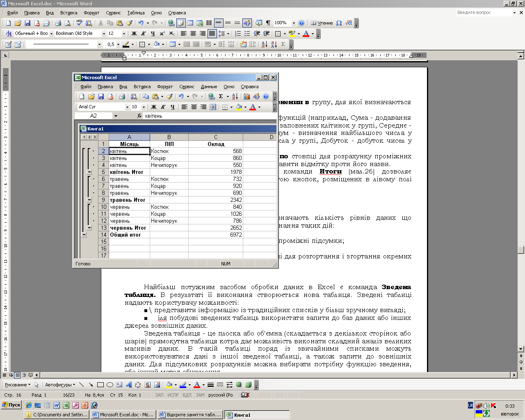This screenshot has height=420, width=525.
Task: Open Word Таблица menu
Action: coord(136,13)
